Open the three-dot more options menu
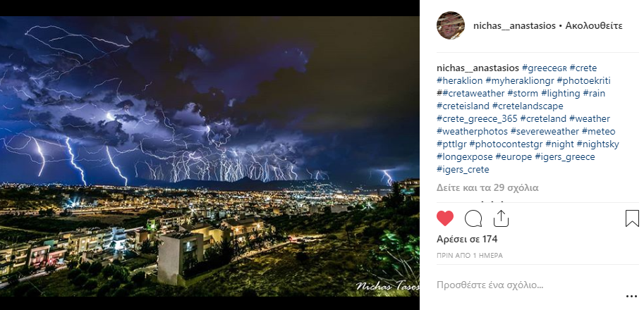This screenshot has height=310, width=644. [631, 297]
